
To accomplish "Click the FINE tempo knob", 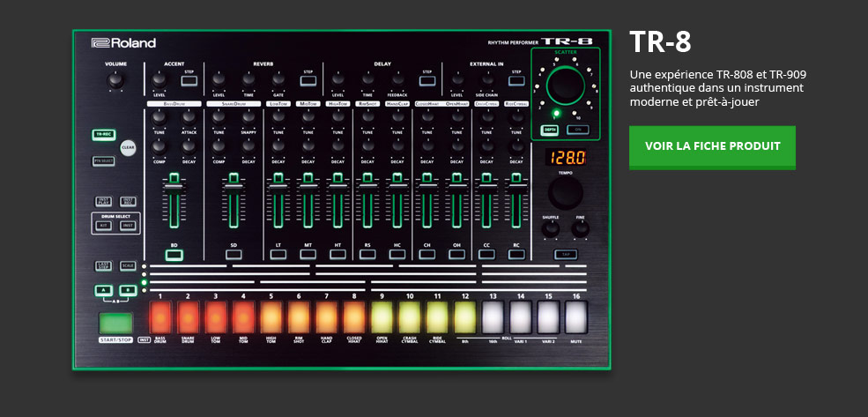I will pos(580,228).
